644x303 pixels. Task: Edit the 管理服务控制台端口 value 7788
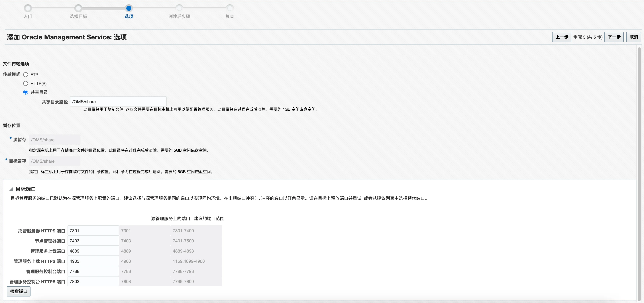93,271
